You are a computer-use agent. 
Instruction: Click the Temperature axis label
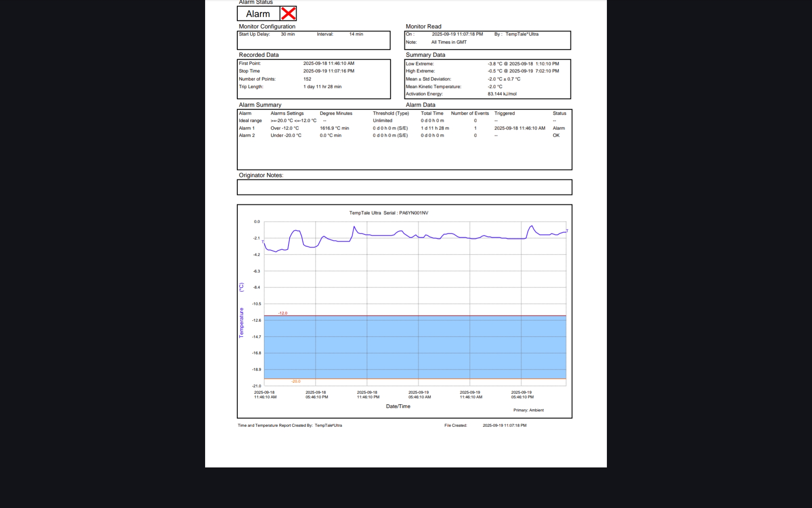pyautogui.click(x=241, y=322)
